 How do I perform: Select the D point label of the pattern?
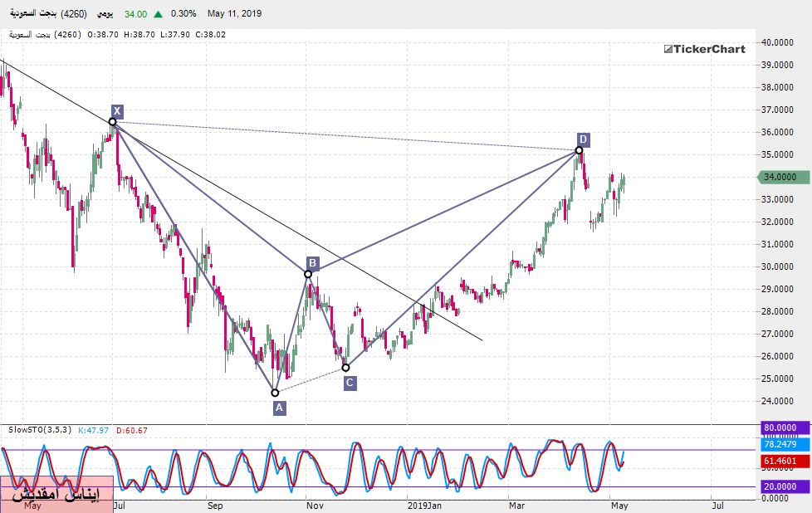[x=584, y=139]
